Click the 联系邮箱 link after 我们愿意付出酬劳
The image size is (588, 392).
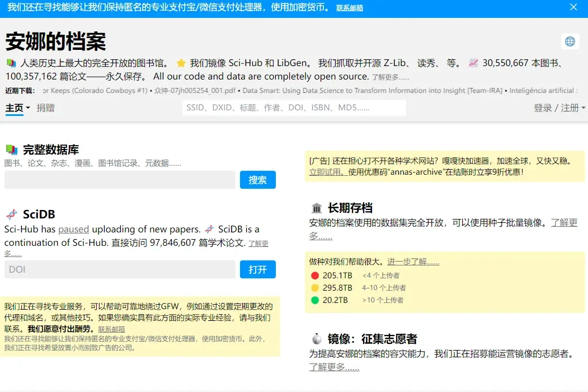pos(111,329)
